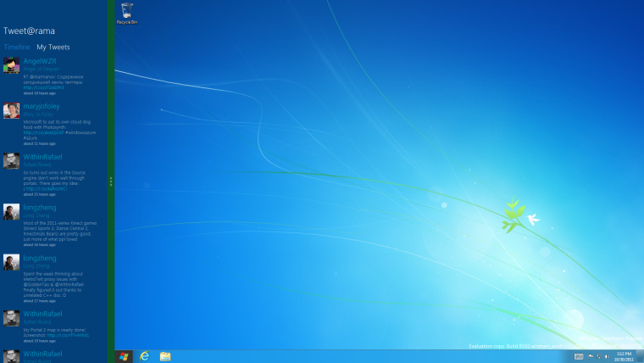Image resolution: width=644 pixels, height=363 pixels.
Task: Click the volume speaker icon
Action: point(608,356)
